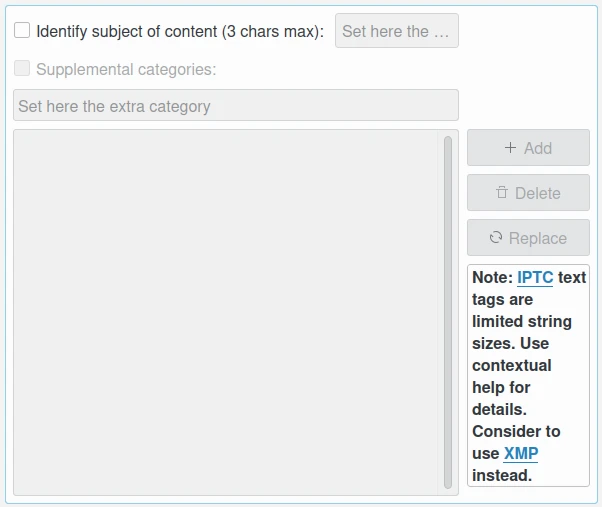
Task: Toggle the Supplemental categories checkbox
Action: (x=22, y=69)
